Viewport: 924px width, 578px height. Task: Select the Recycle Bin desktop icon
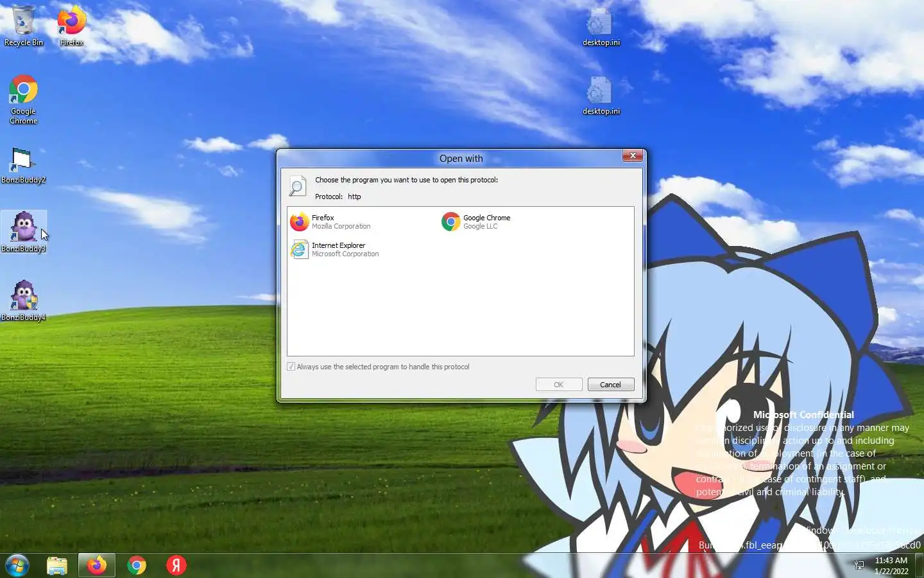tap(24, 26)
